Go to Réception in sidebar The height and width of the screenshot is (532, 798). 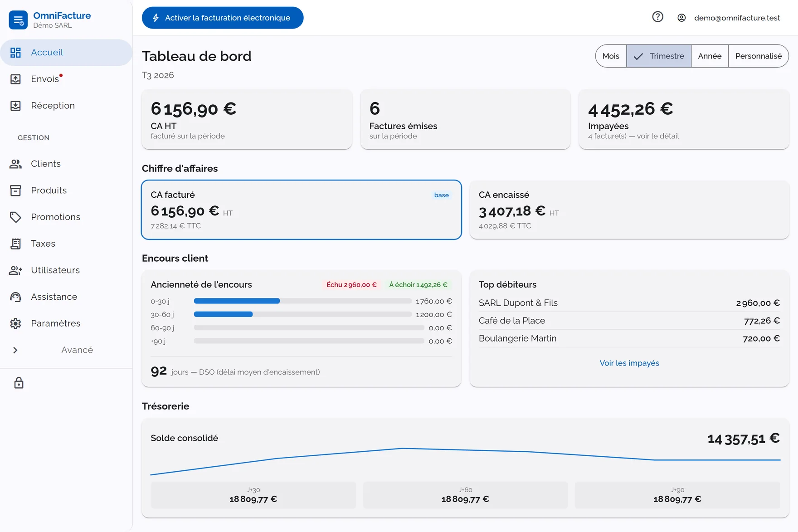coord(66,106)
